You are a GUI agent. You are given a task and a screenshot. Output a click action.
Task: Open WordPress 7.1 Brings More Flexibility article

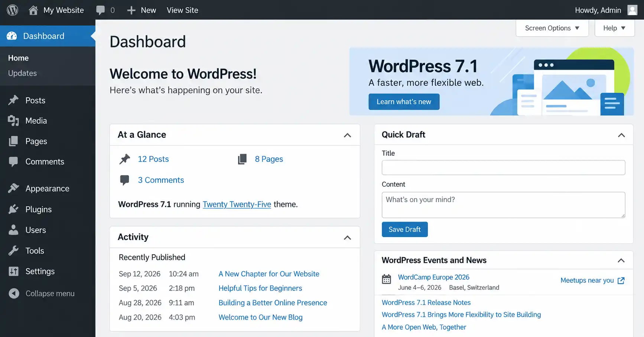tap(461, 315)
